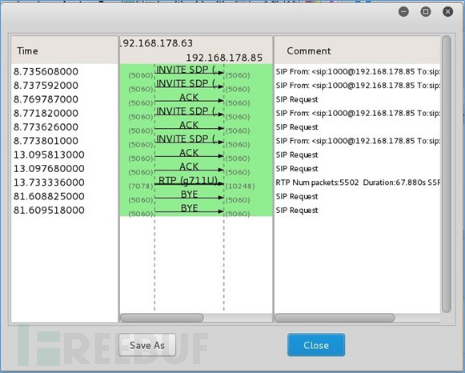This screenshot has height=373, width=465.
Task: Click INVITE SDP arrow at 8.771820000
Action: point(189,112)
